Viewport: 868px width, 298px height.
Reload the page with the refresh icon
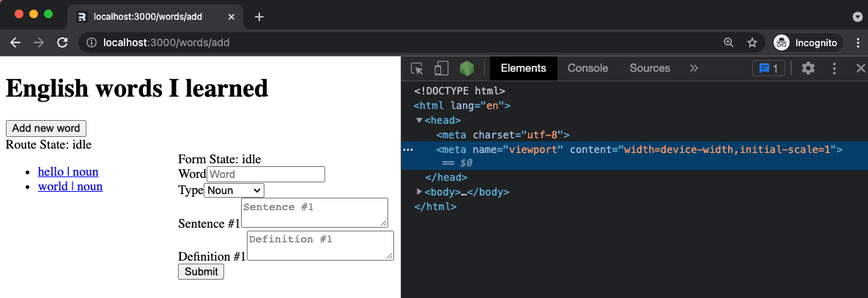(x=63, y=42)
